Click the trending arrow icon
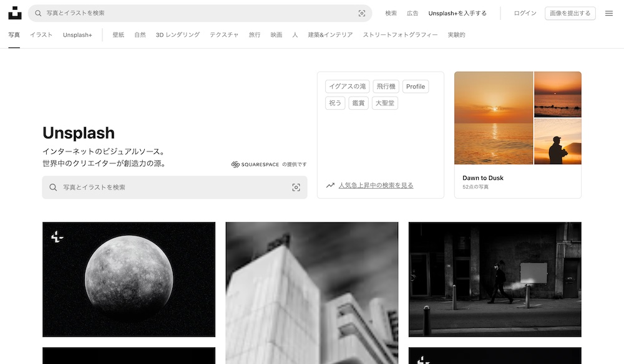The height and width of the screenshot is (364, 624). pyautogui.click(x=330, y=185)
